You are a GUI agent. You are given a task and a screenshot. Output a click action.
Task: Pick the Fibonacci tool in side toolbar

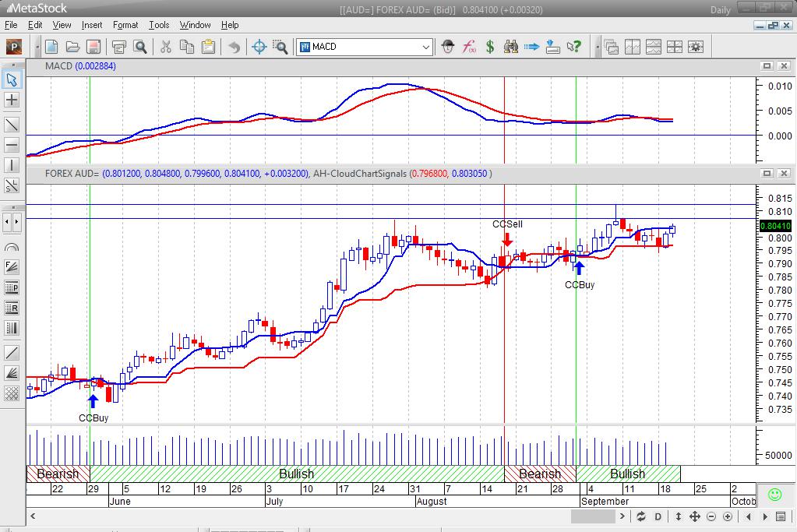coord(11,266)
